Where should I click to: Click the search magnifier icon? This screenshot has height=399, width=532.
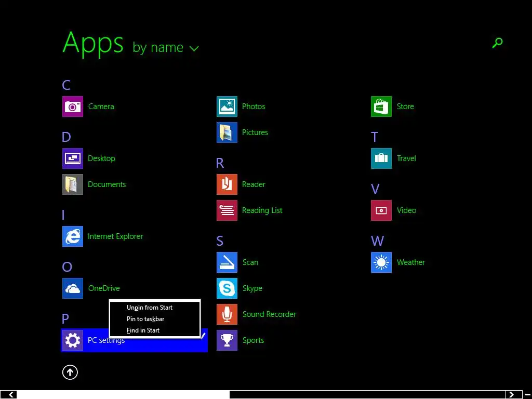click(x=497, y=43)
